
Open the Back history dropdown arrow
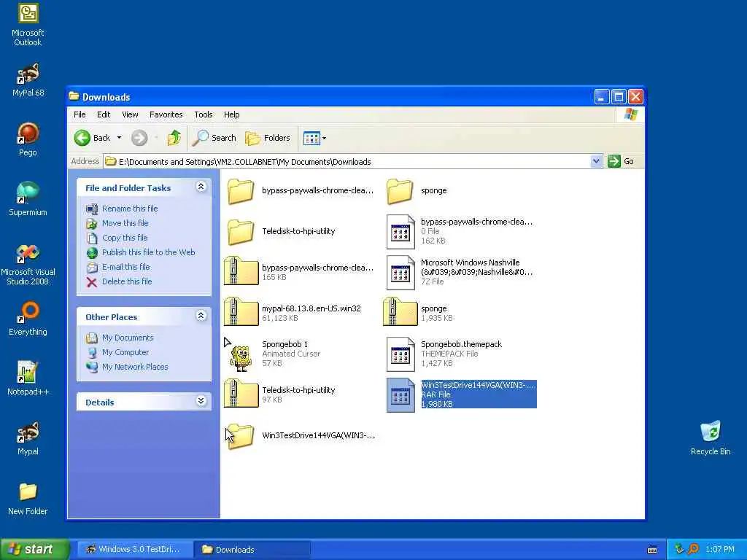(x=119, y=138)
